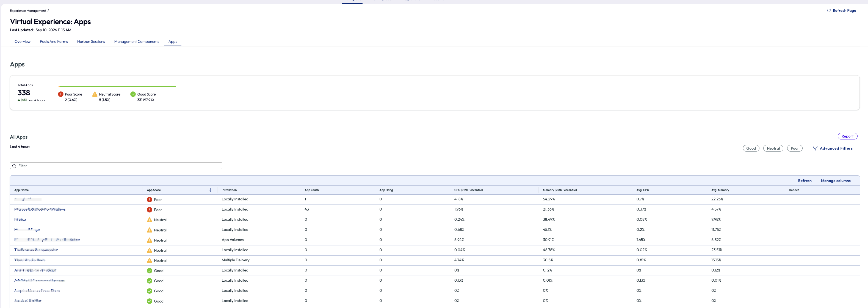Image resolution: width=868 pixels, height=308 pixels.
Task: Sort by Avg. Memory column header
Action: tap(720, 190)
